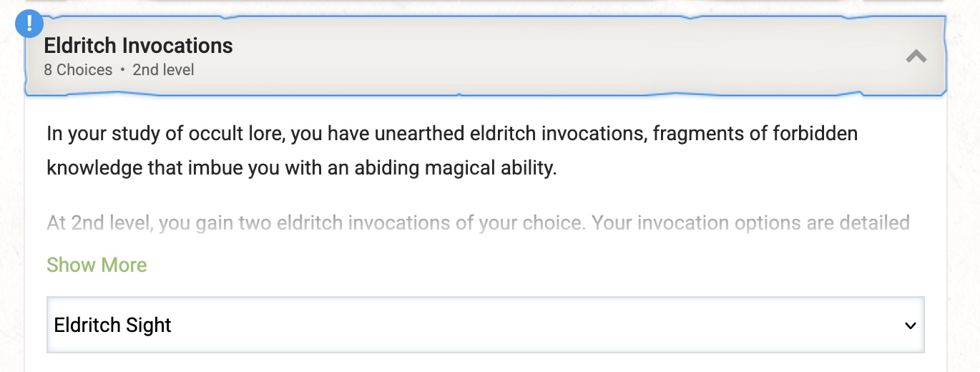Open the Eldritch Sight invocation dropdown
Screen dimensions: 980x372
(485, 325)
